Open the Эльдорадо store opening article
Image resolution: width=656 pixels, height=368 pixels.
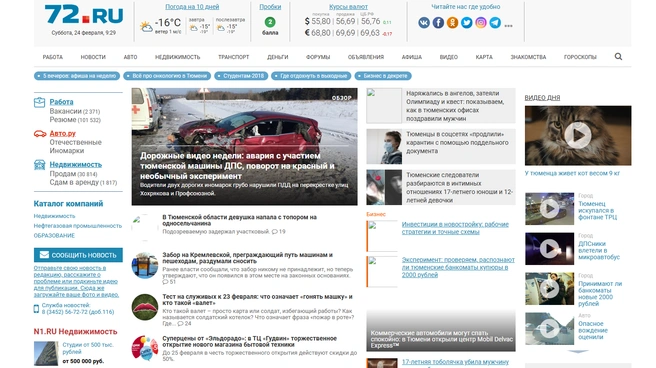[249, 341]
